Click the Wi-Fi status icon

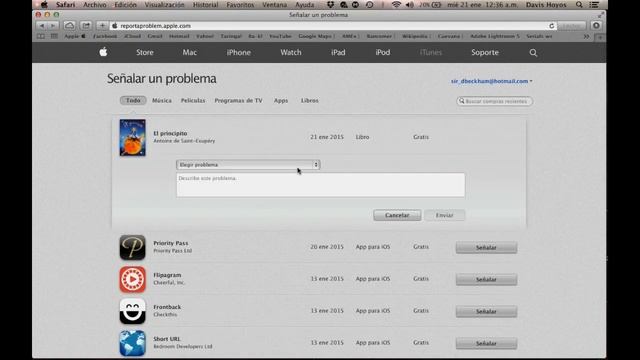point(396,5)
